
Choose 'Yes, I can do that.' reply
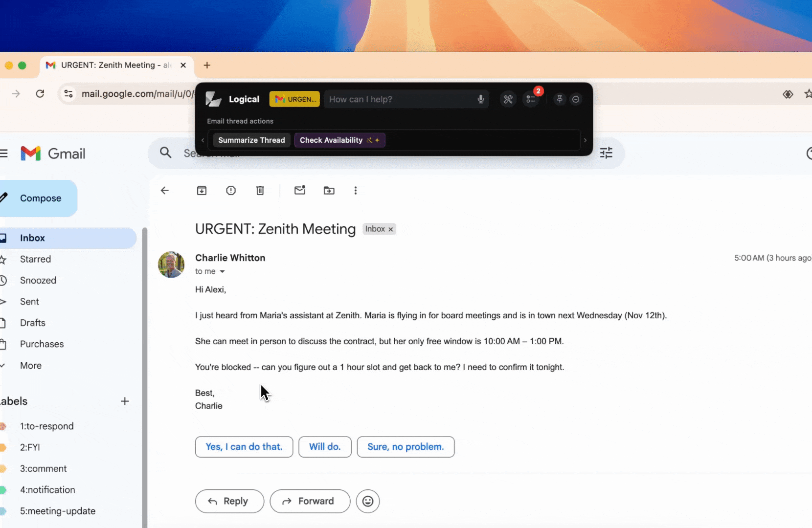(x=244, y=447)
